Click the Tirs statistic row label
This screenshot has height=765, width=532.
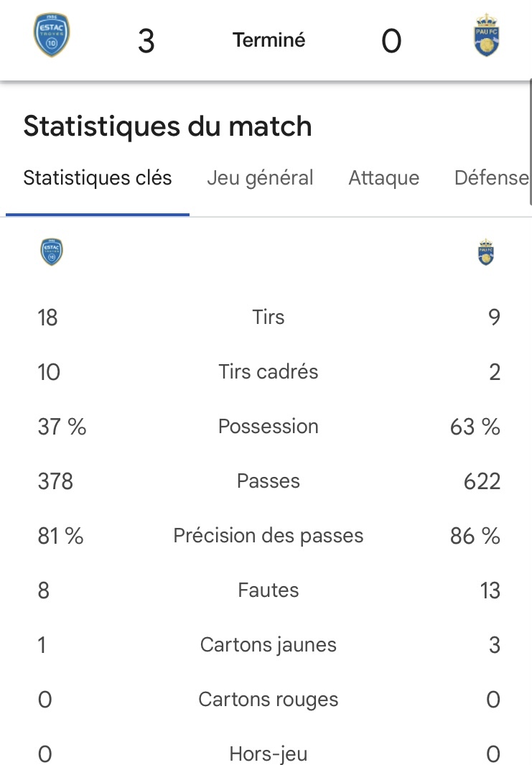(269, 317)
